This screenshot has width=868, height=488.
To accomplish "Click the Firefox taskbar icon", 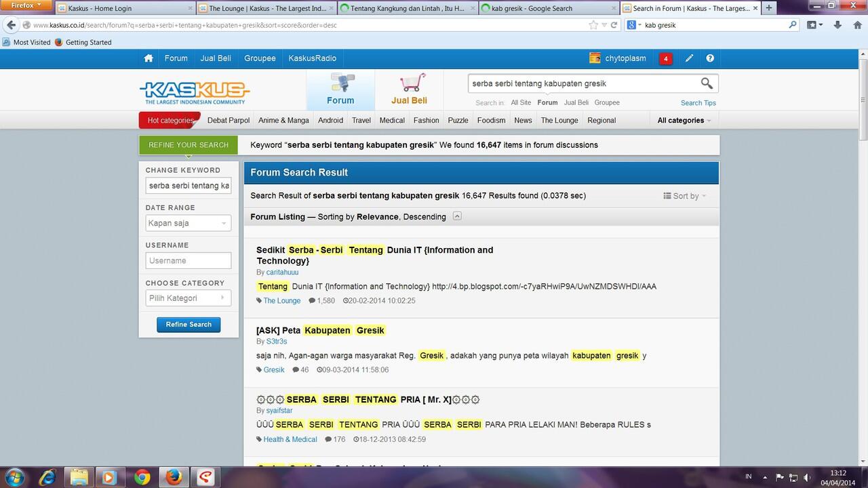I will coord(174,477).
